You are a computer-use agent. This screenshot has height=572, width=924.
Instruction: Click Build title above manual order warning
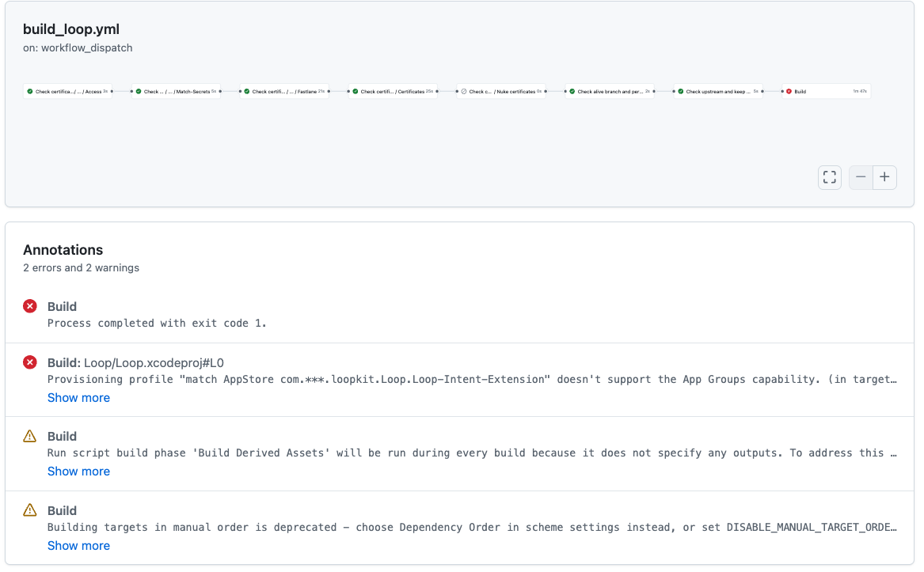tap(62, 511)
